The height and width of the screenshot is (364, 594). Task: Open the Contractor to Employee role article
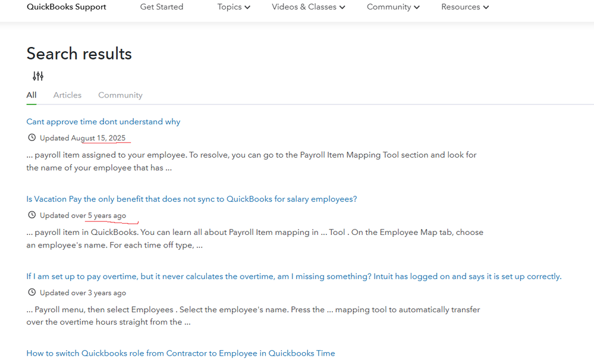(181, 353)
